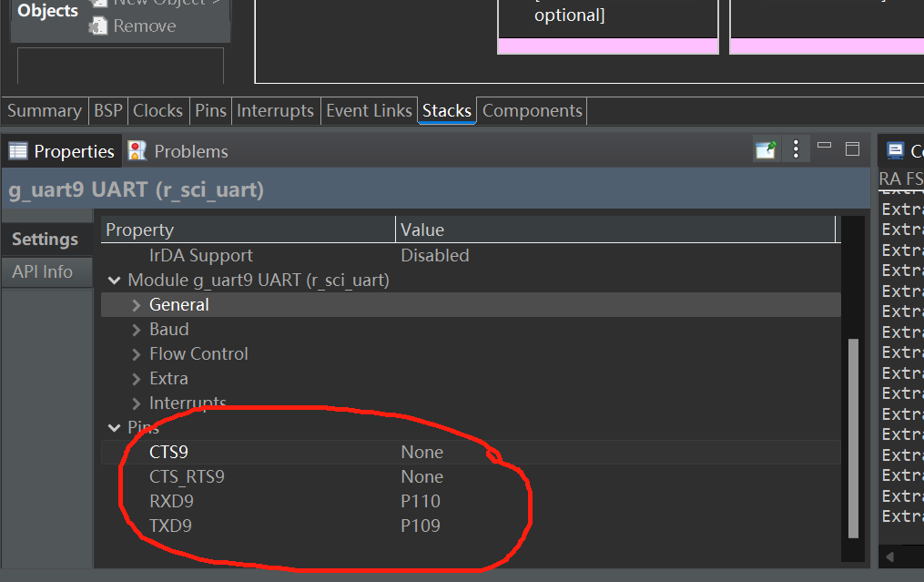Viewport: 924px width, 582px height.
Task: Select the CTS_RTS9 pin row label
Action: tap(187, 477)
